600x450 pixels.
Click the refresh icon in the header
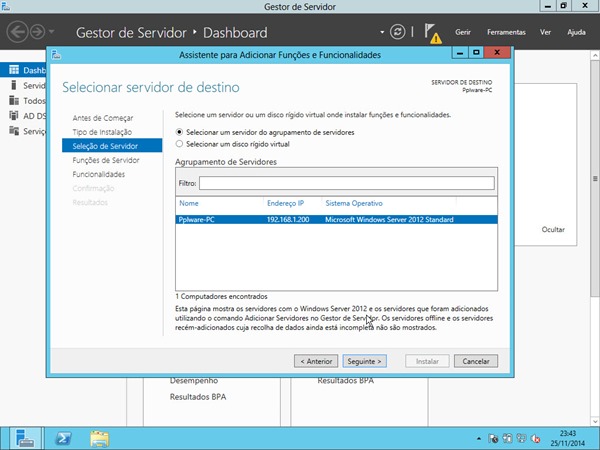pyautogui.click(x=398, y=32)
